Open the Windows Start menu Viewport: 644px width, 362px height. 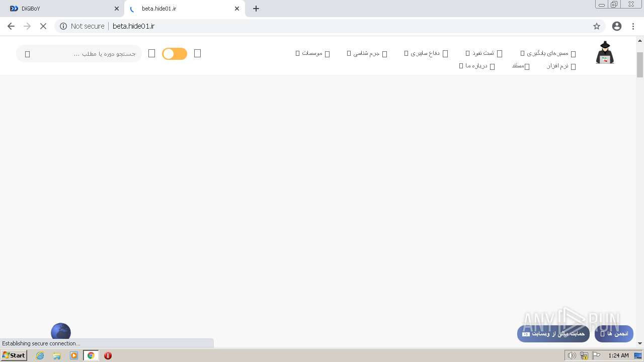(14, 355)
